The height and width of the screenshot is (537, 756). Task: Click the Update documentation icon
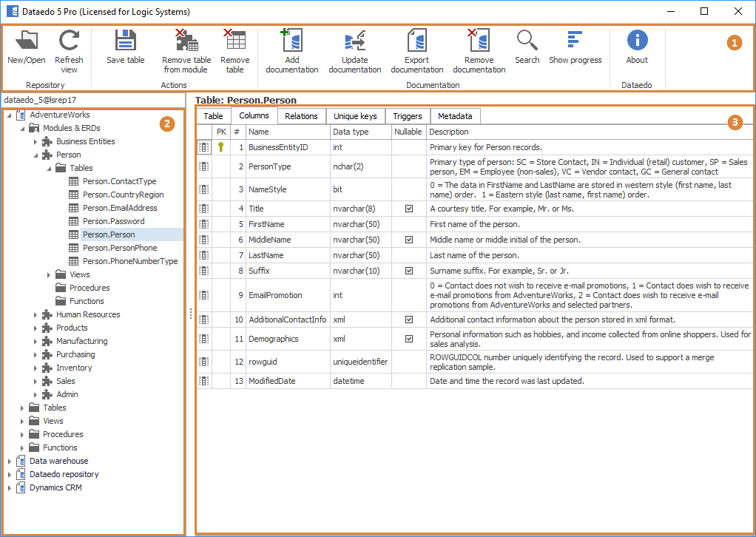[355, 41]
